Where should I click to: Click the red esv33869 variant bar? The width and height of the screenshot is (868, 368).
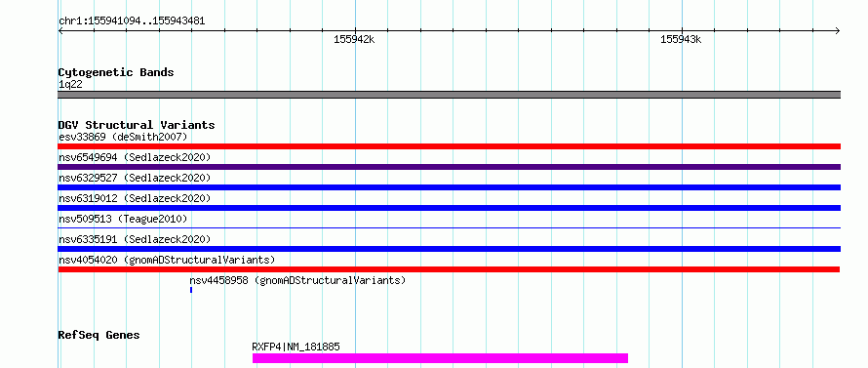point(449,146)
